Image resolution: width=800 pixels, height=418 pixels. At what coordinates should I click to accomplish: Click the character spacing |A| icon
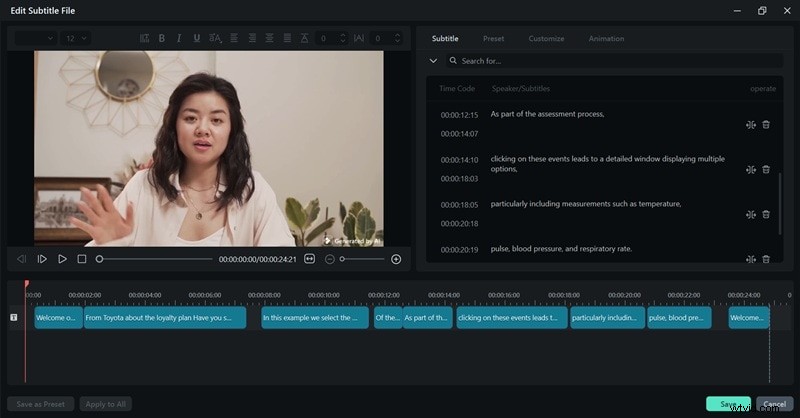tap(359, 38)
